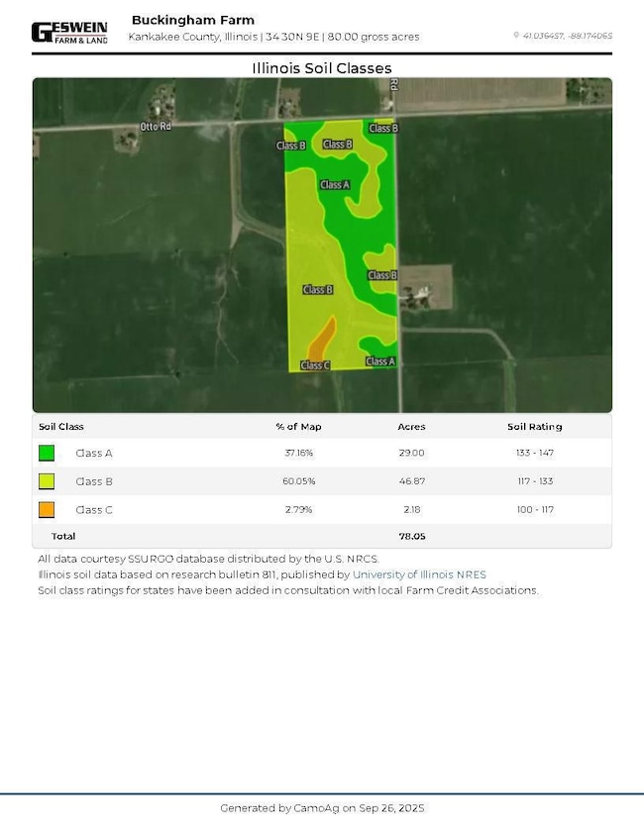Select the orange Class C legend swatch
Viewport: 644px width, 833px height.
tap(47, 510)
